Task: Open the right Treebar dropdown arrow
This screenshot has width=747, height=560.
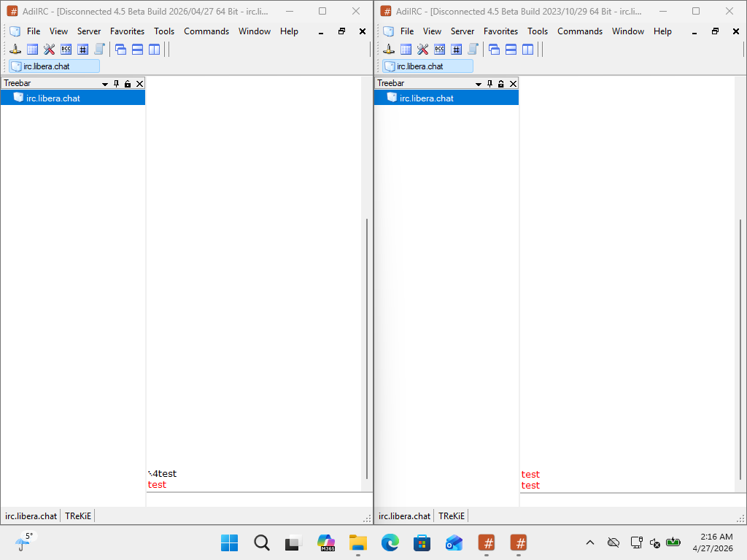Action: [x=478, y=83]
